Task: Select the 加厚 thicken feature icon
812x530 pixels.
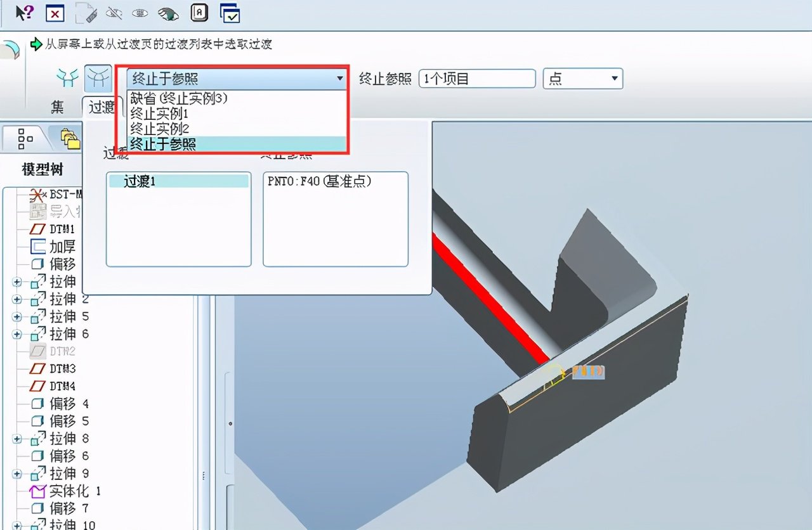Action: click(x=38, y=246)
